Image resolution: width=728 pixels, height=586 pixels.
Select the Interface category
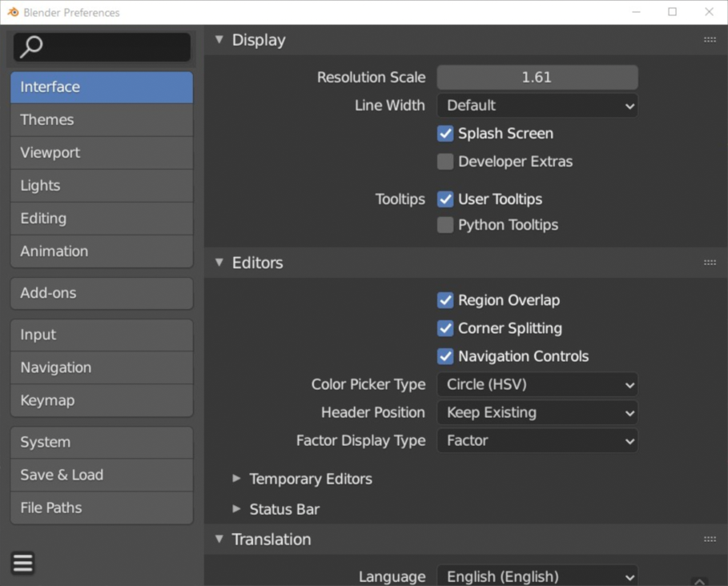click(102, 87)
